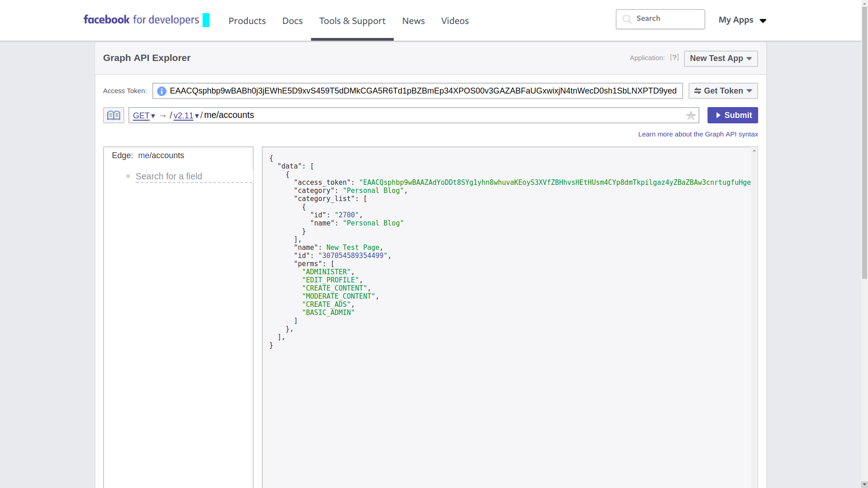Go to the Videos section
The image size is (868, 488).
(x=455, y=21)
